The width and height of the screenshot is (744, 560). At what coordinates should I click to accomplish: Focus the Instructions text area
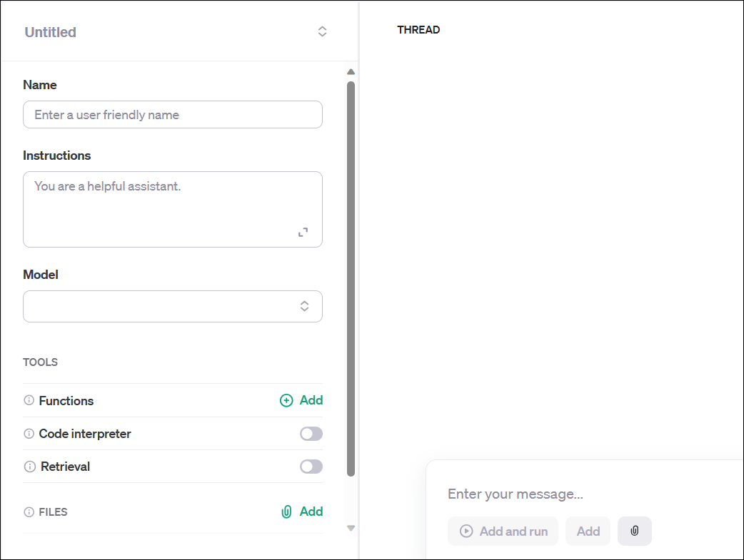click(x=164, y=207)
